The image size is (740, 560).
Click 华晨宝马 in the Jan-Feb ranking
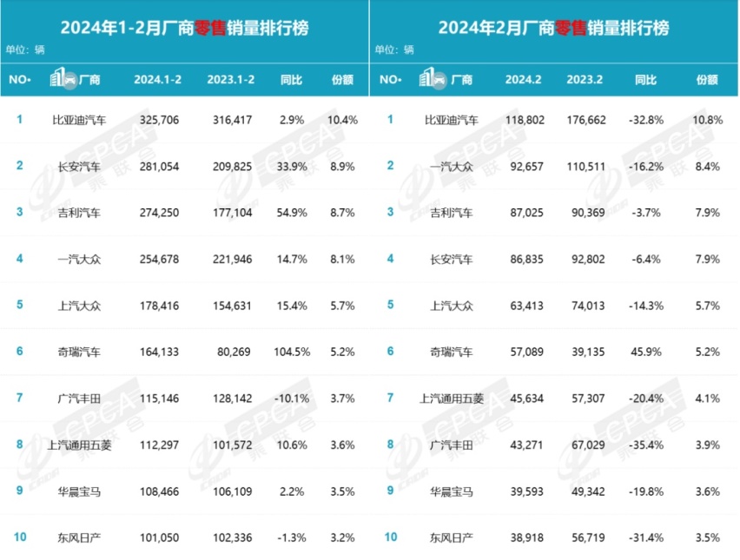(79, 491)
